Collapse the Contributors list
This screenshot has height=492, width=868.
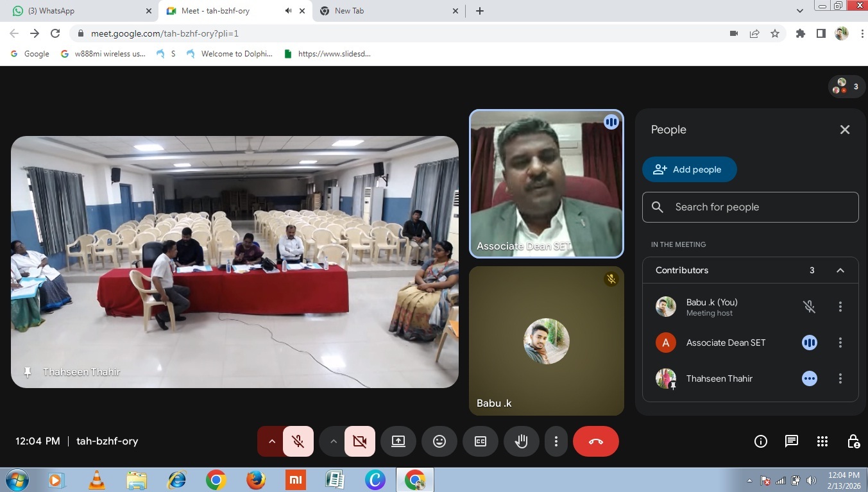tap(840, 270)
